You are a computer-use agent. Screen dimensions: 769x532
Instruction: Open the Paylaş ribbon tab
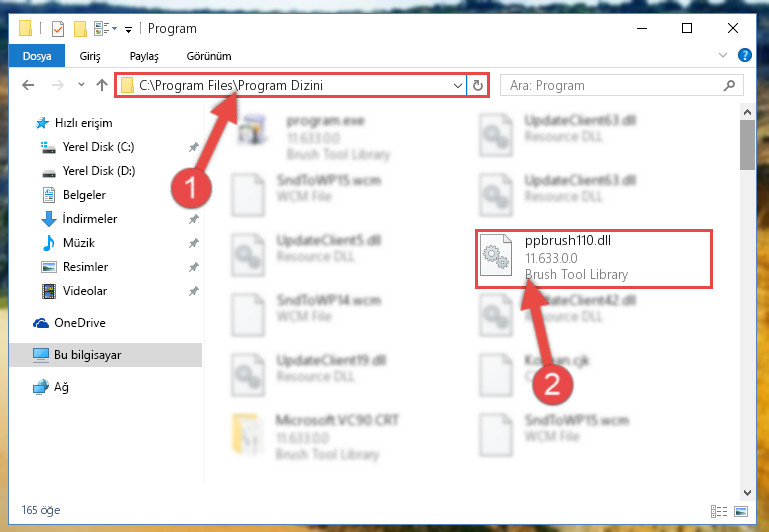[x=144, y=56]
